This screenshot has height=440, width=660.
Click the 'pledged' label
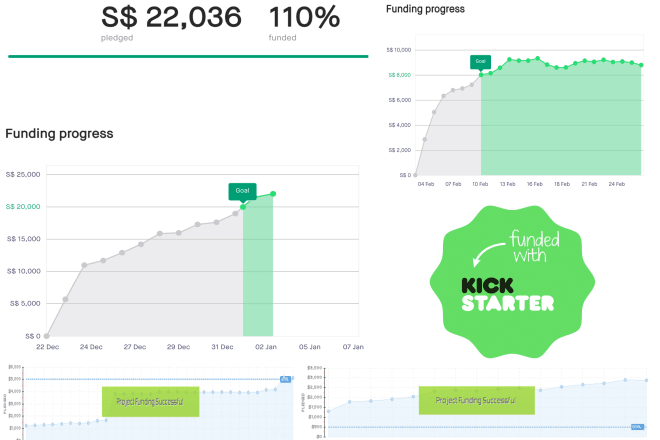pos(117,38)
